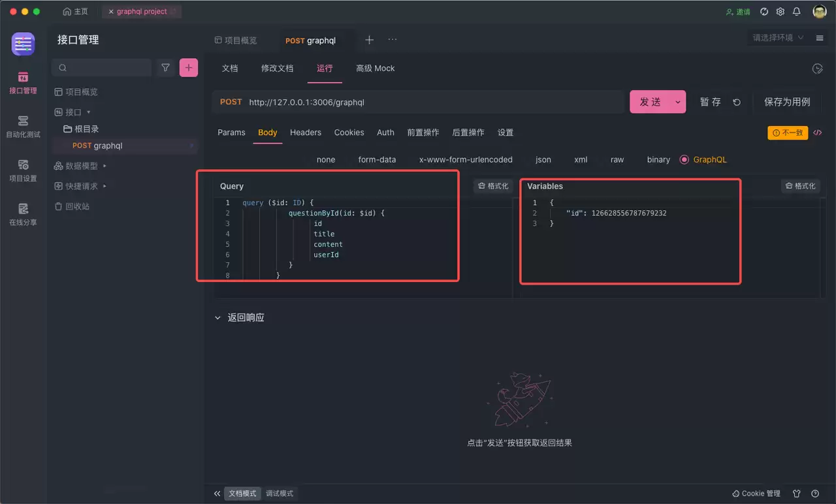Open the 高级 Mock tab
836x504 pixels.
tap(375, 69)
